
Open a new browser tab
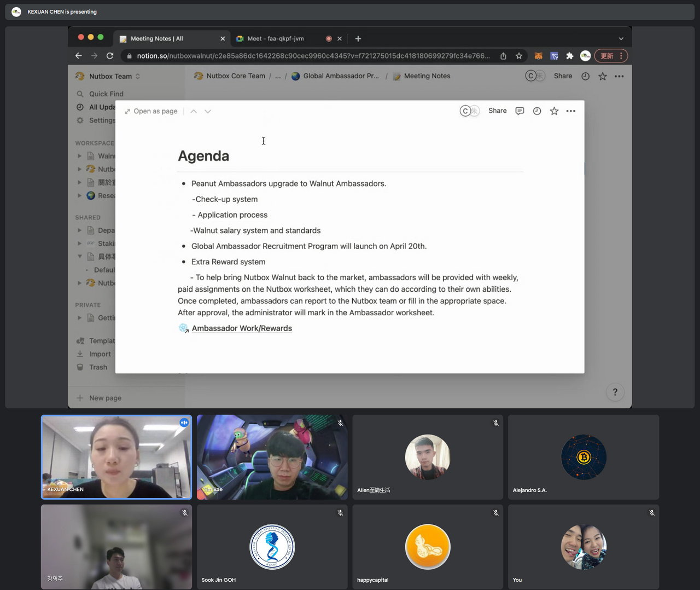pyautogui.click(x=358, y=39)
